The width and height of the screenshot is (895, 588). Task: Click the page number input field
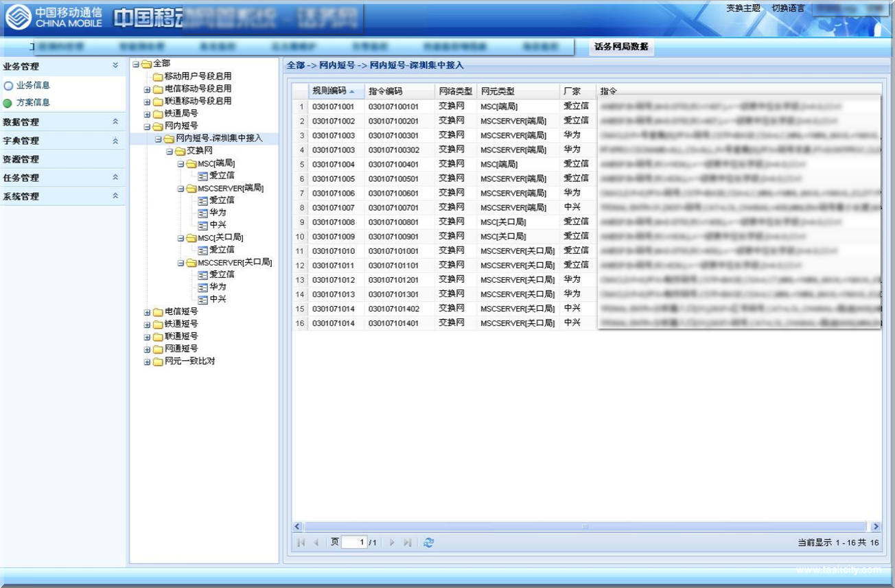click(354, 543)
